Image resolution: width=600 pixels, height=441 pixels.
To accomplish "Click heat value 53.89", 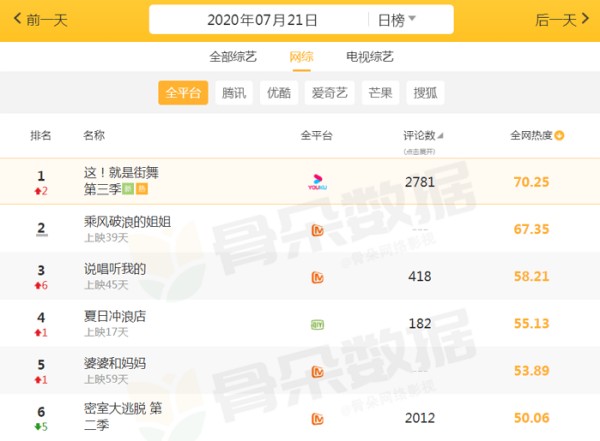I will tap(531, 371).
